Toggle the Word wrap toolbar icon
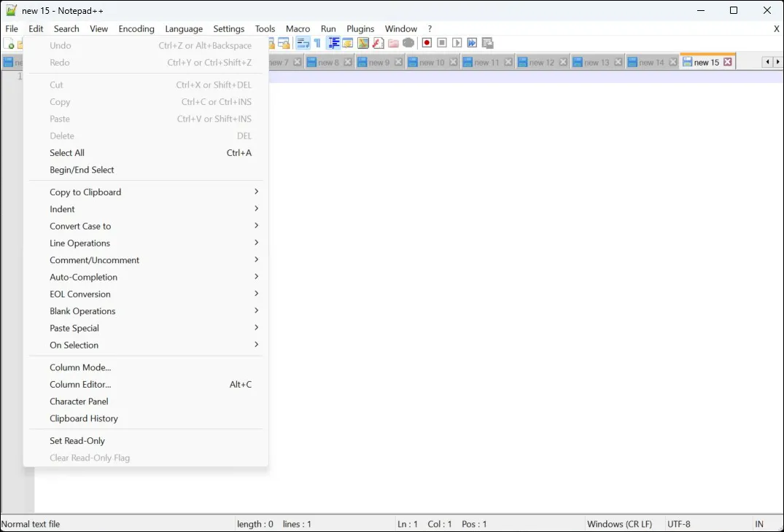Viewport: 784px width, 532px height. pos(303,43)
